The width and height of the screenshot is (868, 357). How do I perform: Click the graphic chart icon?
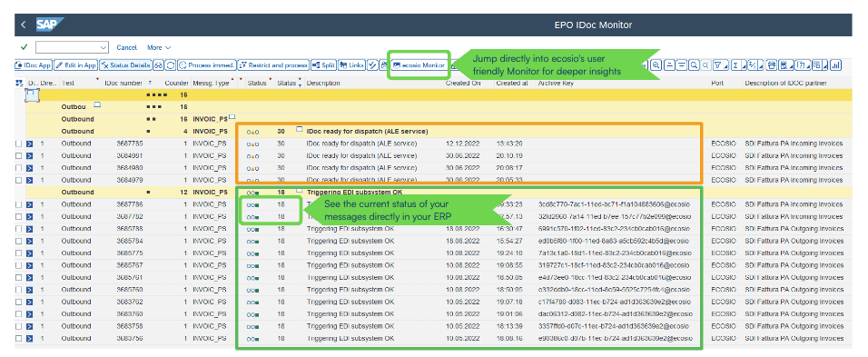pyautogui.click(x=836, y=65)
